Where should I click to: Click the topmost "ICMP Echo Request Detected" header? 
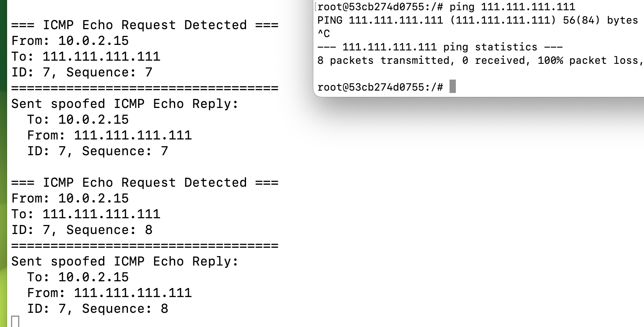(x=144, y=25)
